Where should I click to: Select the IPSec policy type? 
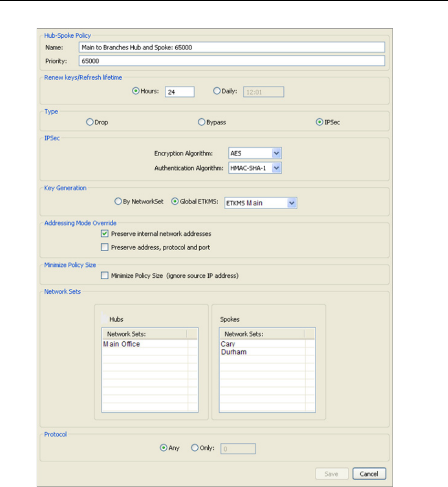[319, 122]
